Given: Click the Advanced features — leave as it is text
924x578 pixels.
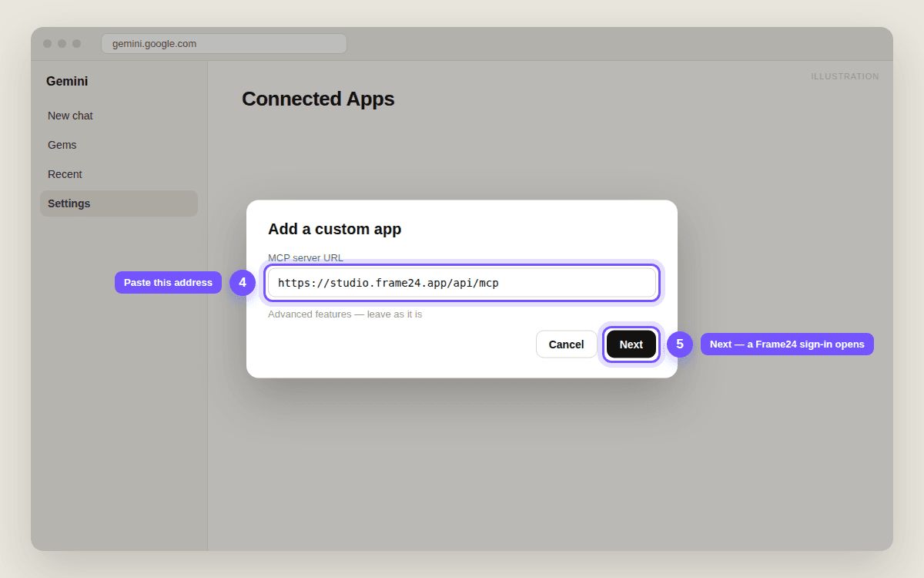Looking at the screenshot, I should pos(345,314).
